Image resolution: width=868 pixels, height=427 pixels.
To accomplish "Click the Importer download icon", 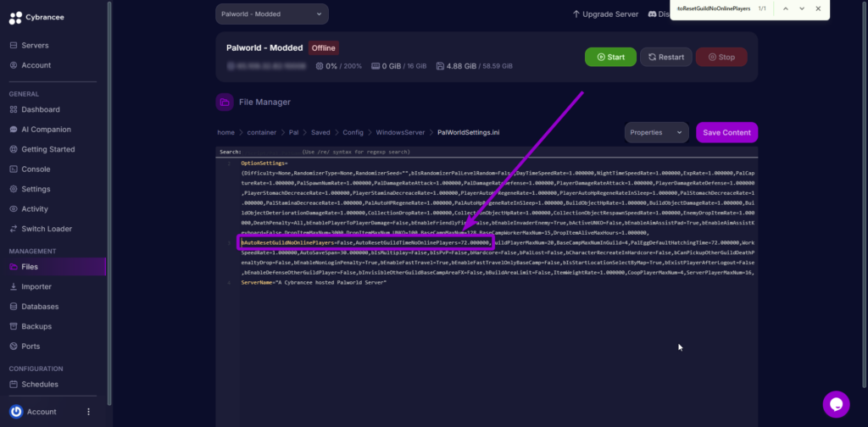I will [14, 286].
